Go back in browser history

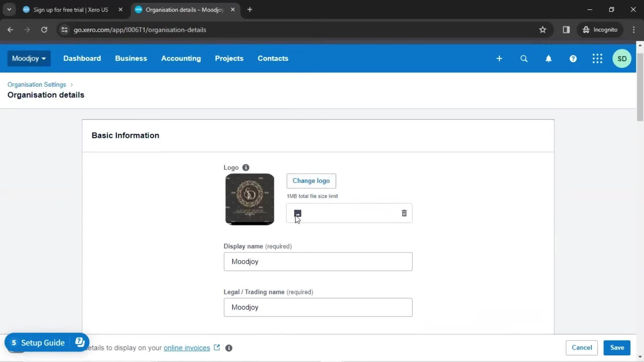pos(10,30)
